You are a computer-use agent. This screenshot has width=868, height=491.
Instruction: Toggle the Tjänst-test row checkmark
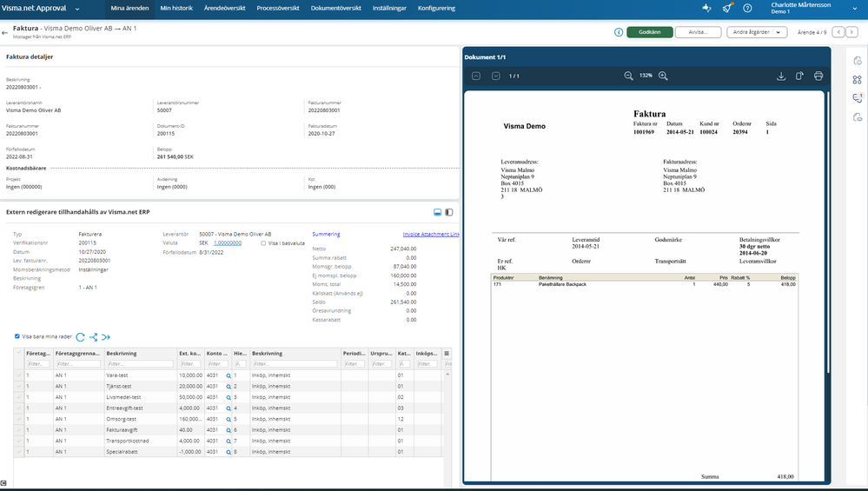pyautogui.click(x=19, y=386)
